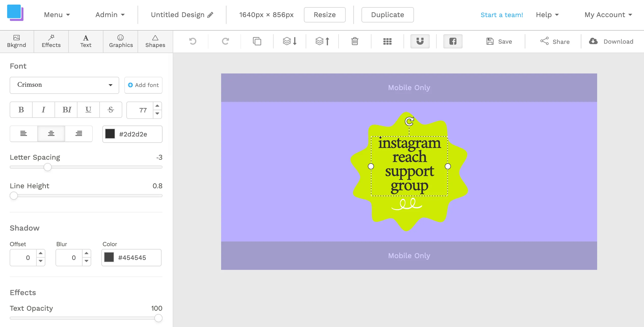Click the redo arrow icon
Screen dimensions: 644x327
(x=225, y=41)
